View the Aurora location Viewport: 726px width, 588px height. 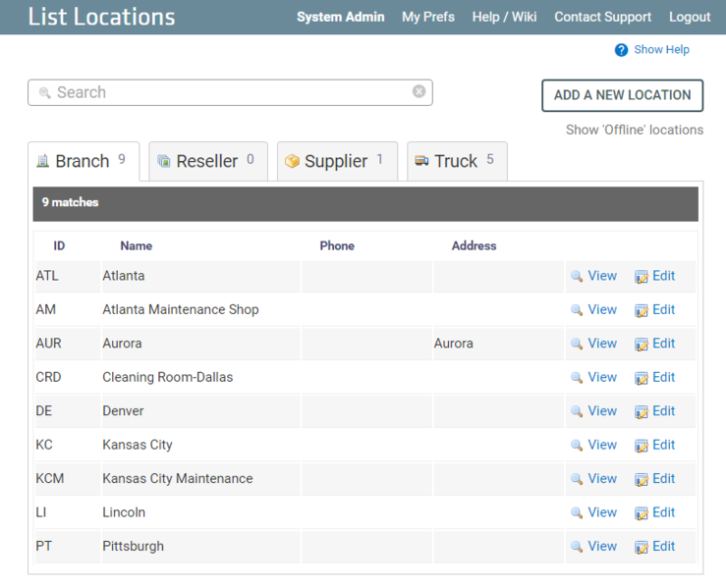[x=602, y=344]
